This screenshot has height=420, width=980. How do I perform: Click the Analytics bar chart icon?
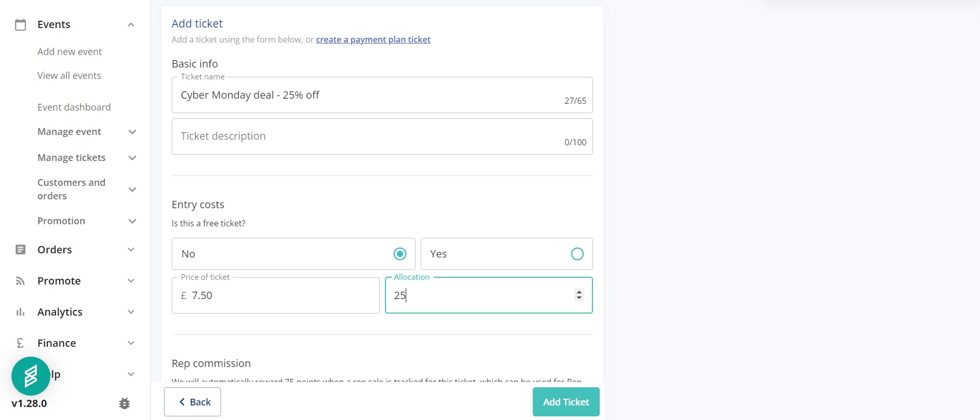coord(20,312)
